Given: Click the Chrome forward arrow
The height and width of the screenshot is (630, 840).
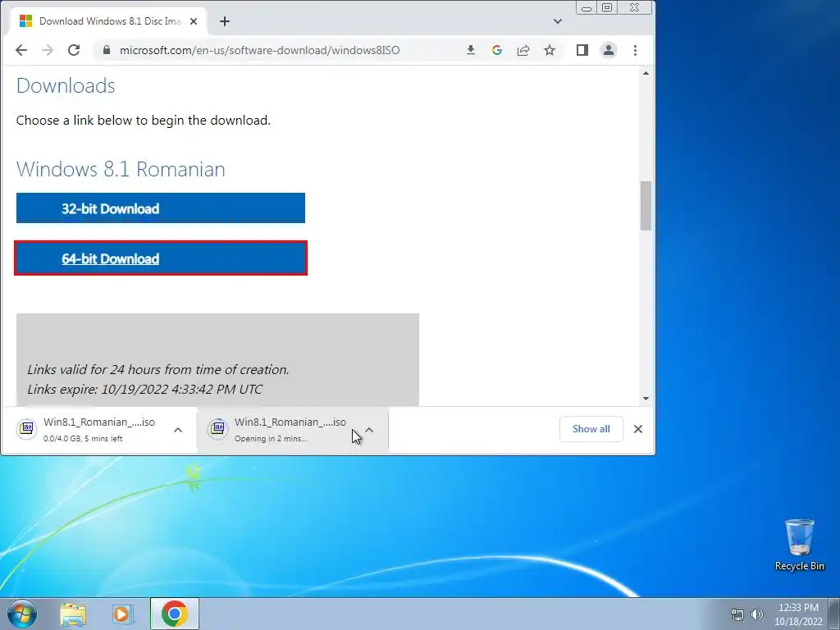Looking at the screenshot, I should [x=48, y=50].
